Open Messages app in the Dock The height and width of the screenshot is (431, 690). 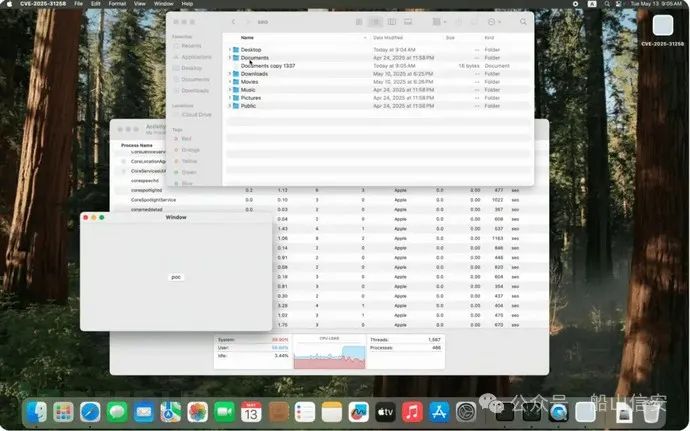(x=117, y=412)
